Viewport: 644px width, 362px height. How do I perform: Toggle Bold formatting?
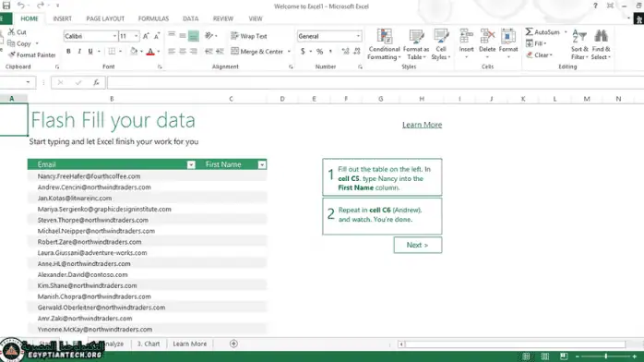(x=68, y=52)
